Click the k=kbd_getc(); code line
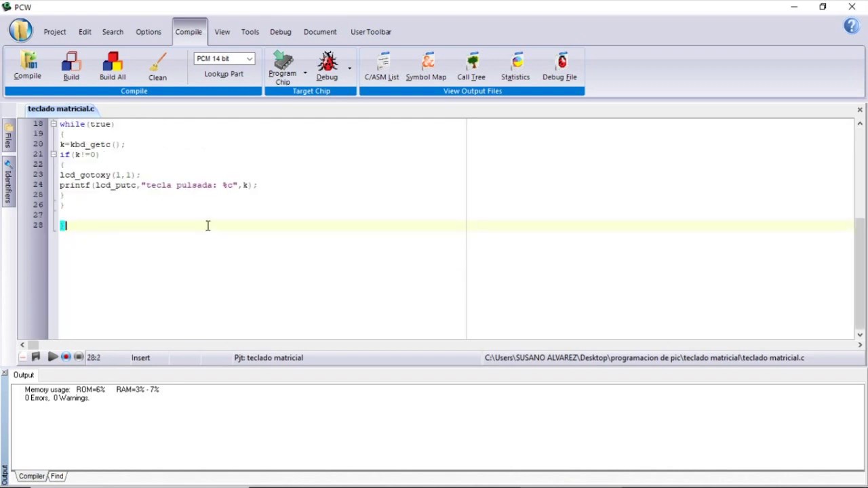Viewport: 868px width, 488px height. (92, 144)
